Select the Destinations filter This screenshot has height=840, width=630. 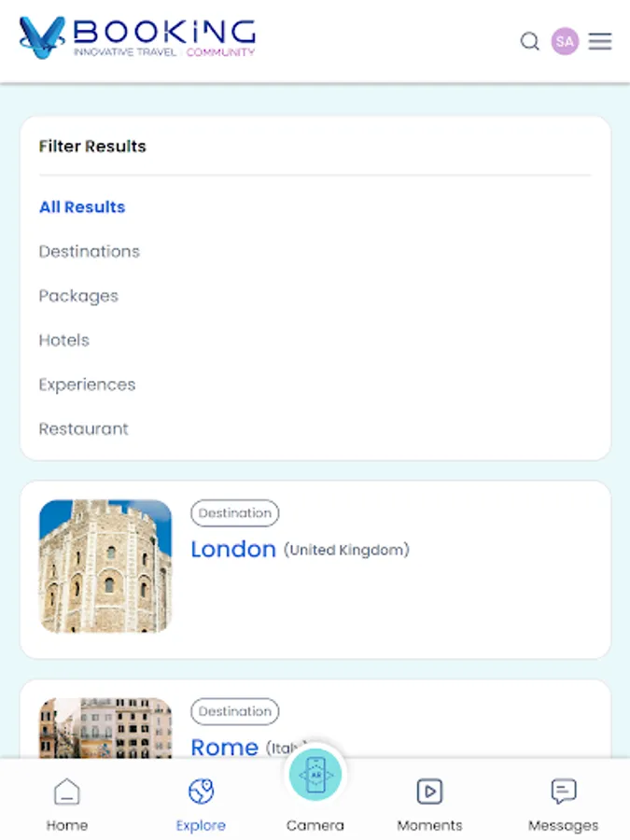(89, 252)
